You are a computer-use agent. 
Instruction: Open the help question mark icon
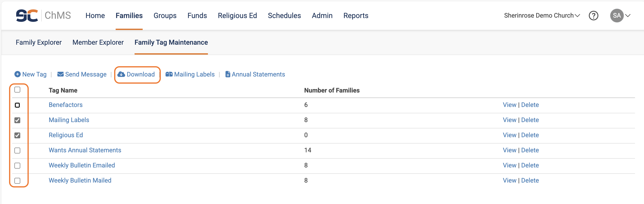(593, 16)
